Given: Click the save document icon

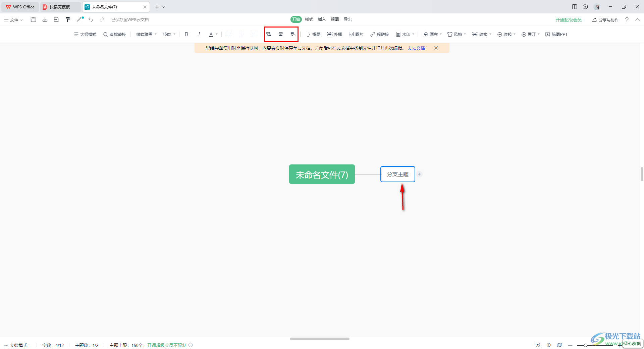Looking at the screenshot, I should tap(33, 20).
